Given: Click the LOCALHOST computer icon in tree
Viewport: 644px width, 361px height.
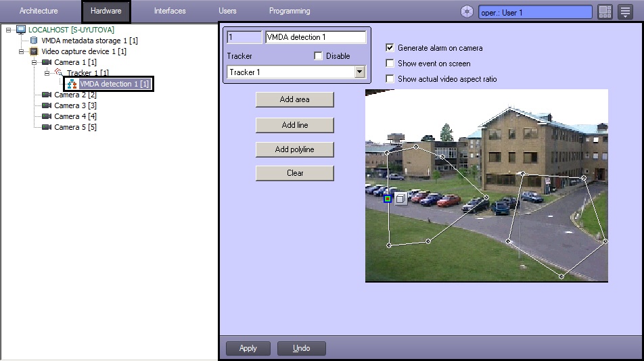Looking at the screenshot, I should point(21,30).
